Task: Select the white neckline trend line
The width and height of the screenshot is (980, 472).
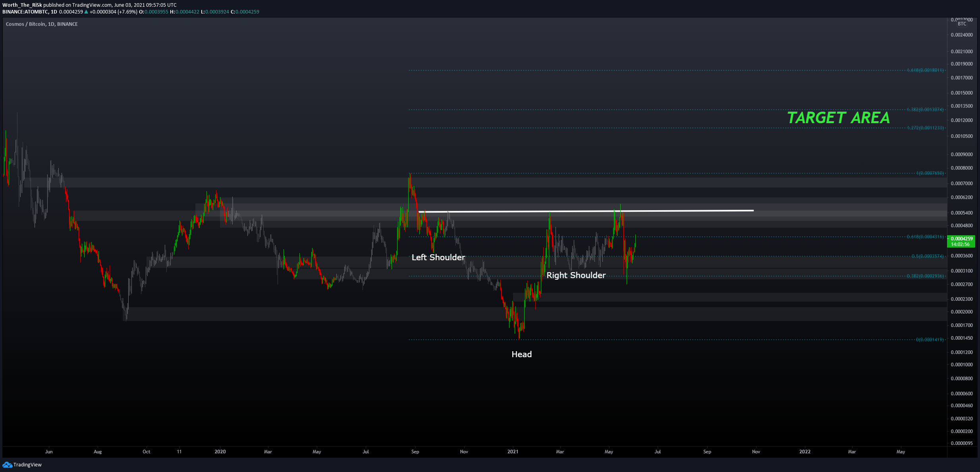Action: 586,211
